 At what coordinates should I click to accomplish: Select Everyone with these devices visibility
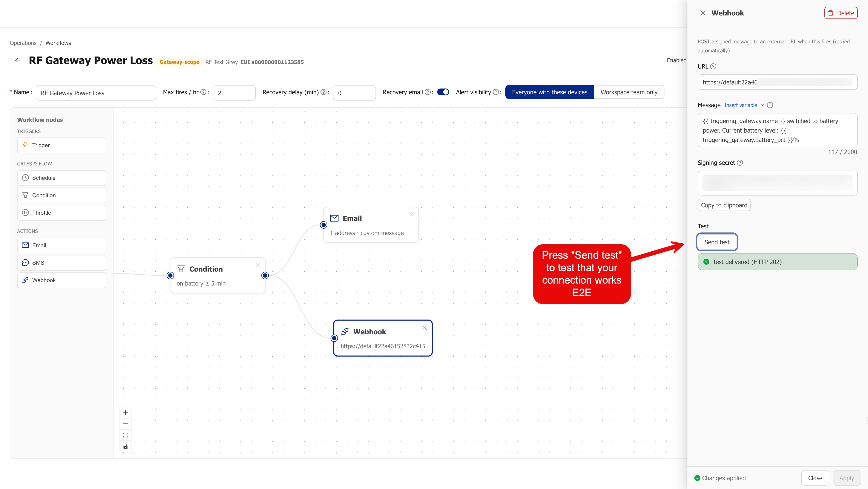coord(549,92)
